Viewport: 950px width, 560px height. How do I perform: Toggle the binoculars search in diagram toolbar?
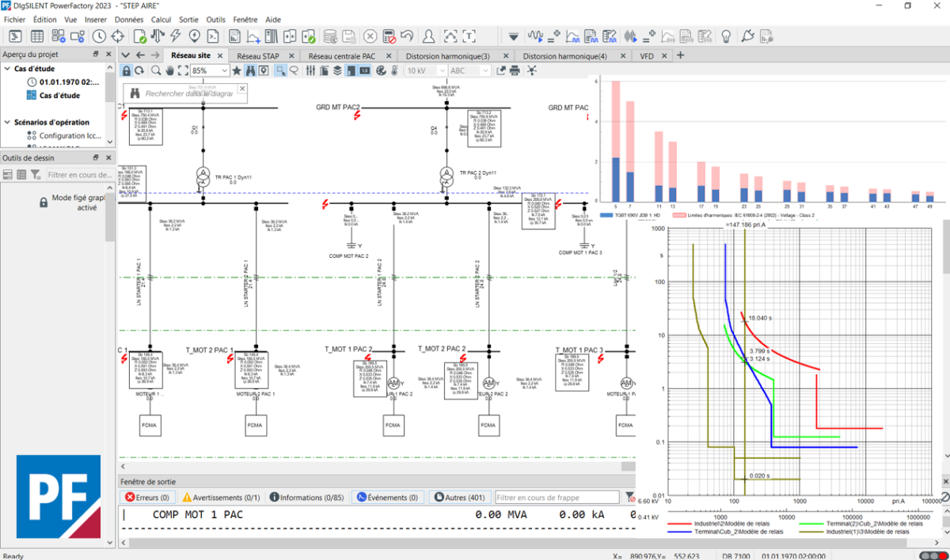250,70
